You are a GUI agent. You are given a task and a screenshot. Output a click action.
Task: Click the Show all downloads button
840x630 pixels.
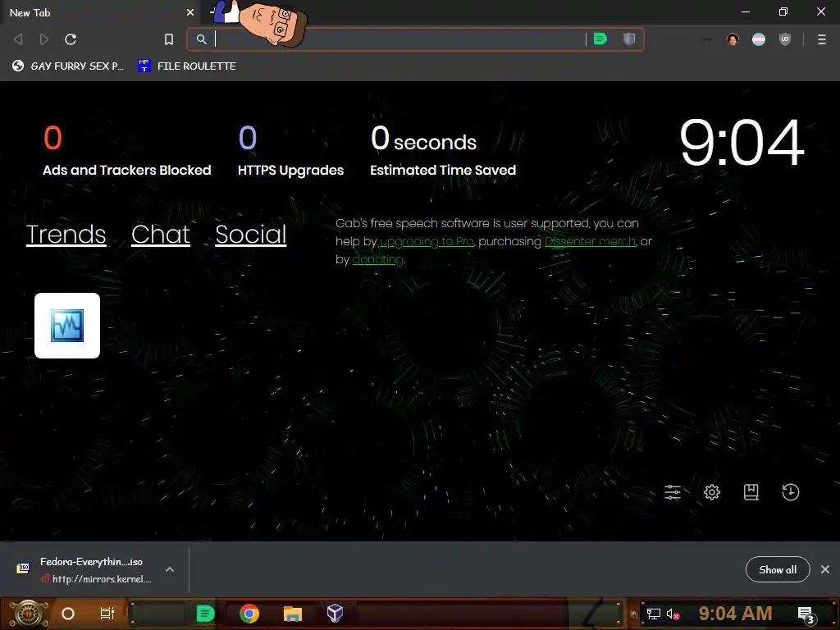click(x=778, y=569)
